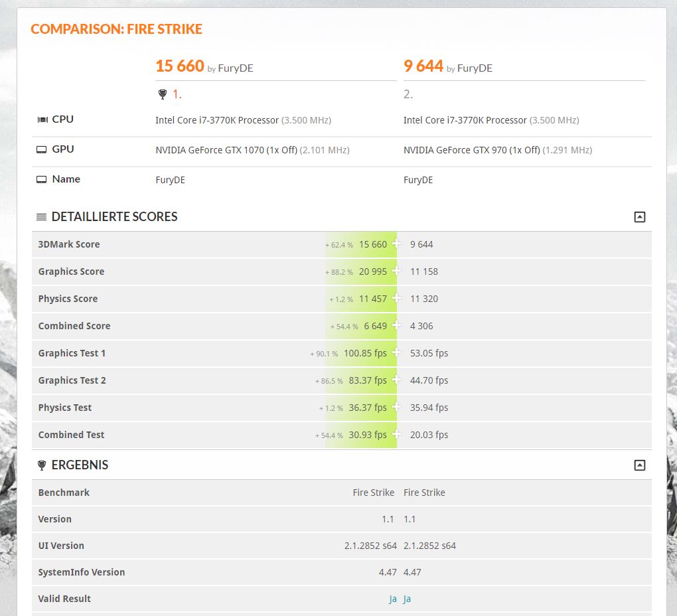Viewport: 677px width, 616px height.
Task: Click the +62.4 % difference label
Action: tap(339, 245)
